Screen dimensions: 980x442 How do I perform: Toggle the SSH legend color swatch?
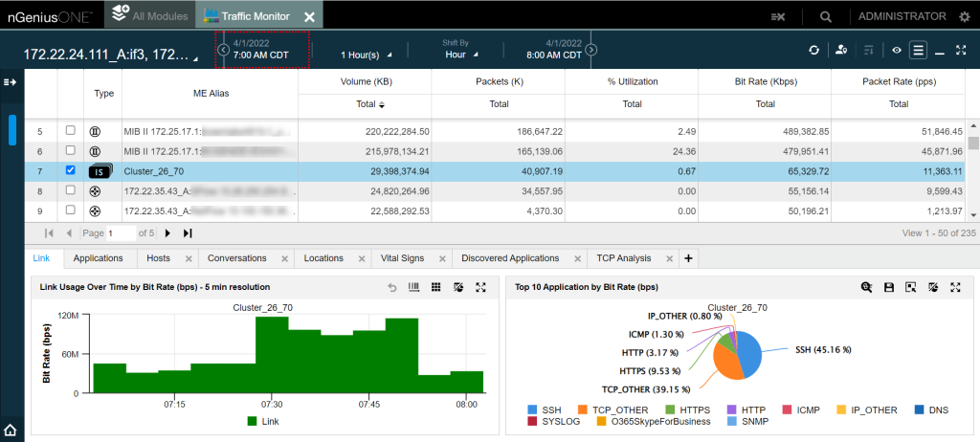coord(532,410)
